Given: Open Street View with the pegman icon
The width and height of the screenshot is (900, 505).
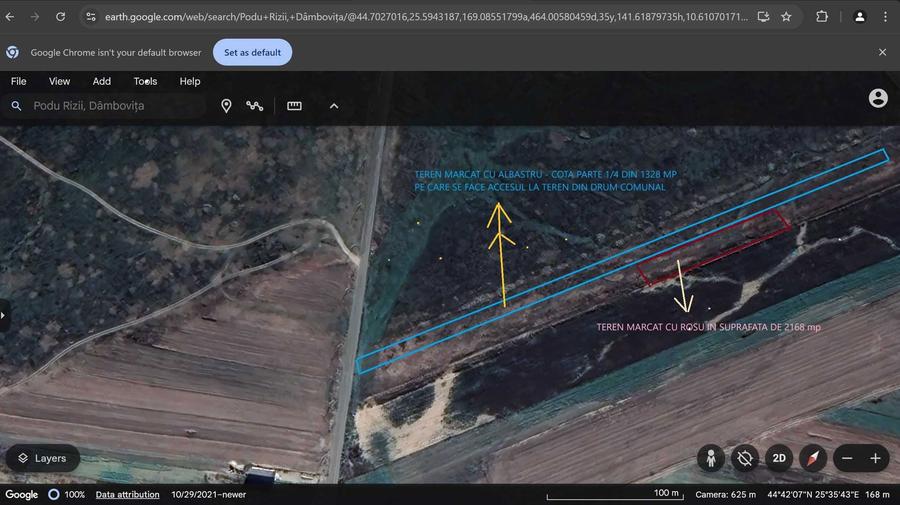Looking at the screenshot, I should pos(711,458).
